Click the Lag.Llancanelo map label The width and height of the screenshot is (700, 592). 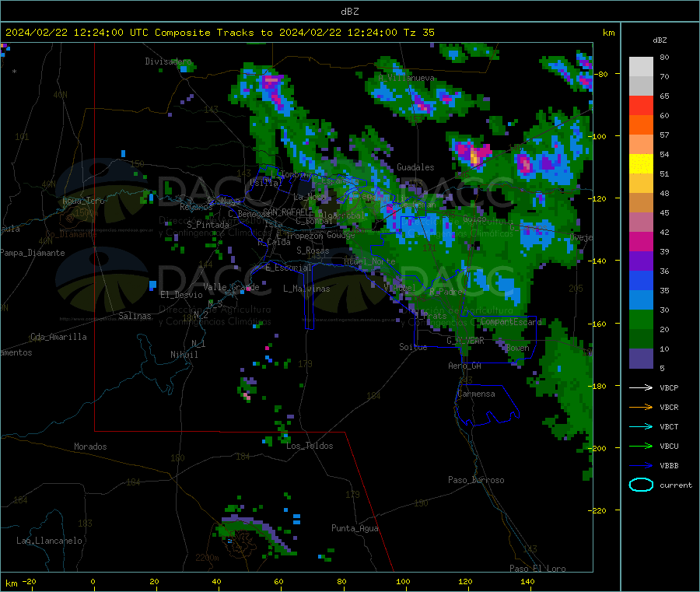[49, 541]
